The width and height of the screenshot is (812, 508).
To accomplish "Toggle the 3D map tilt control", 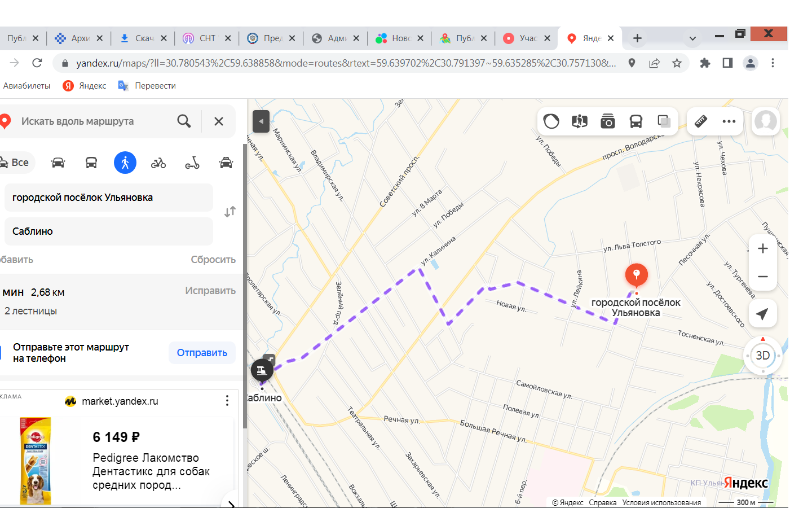I will pyautogui.click(x=763, y=356).
